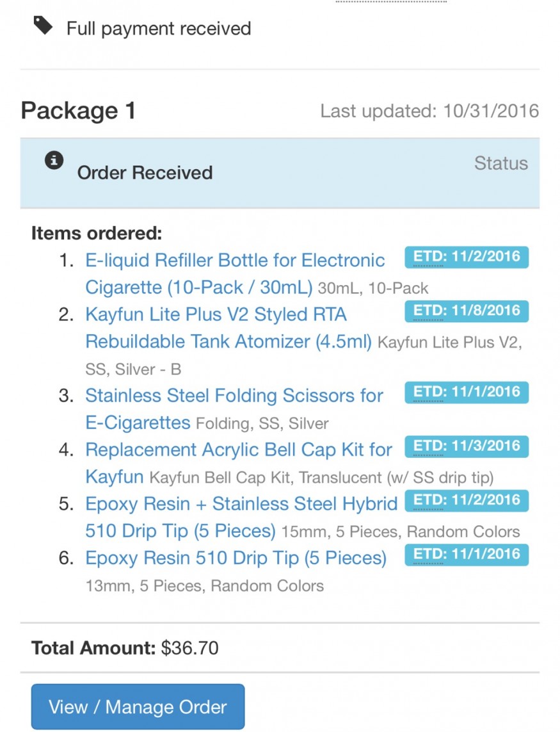Click the price tag icon
This screenshot has width=560, height=732.
click(x=43, y=26)
